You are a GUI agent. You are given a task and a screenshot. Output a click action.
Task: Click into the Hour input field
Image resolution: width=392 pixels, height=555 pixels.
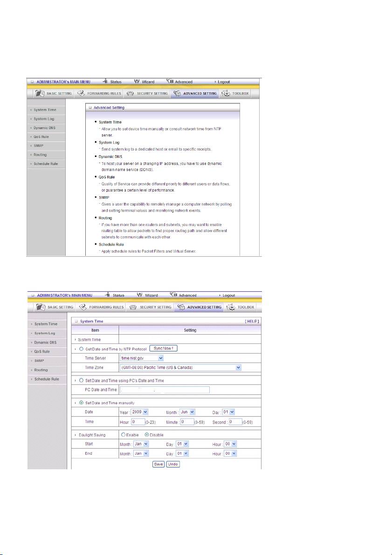pos(138,422)
